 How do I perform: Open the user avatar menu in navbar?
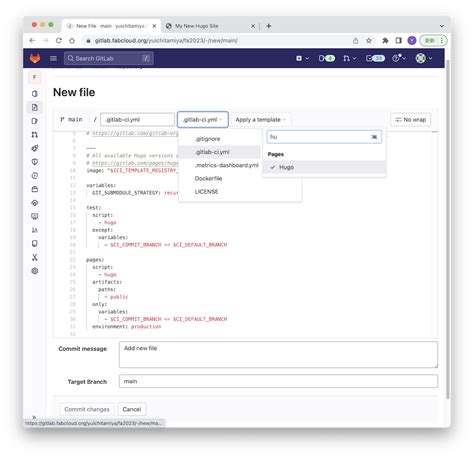424,58
